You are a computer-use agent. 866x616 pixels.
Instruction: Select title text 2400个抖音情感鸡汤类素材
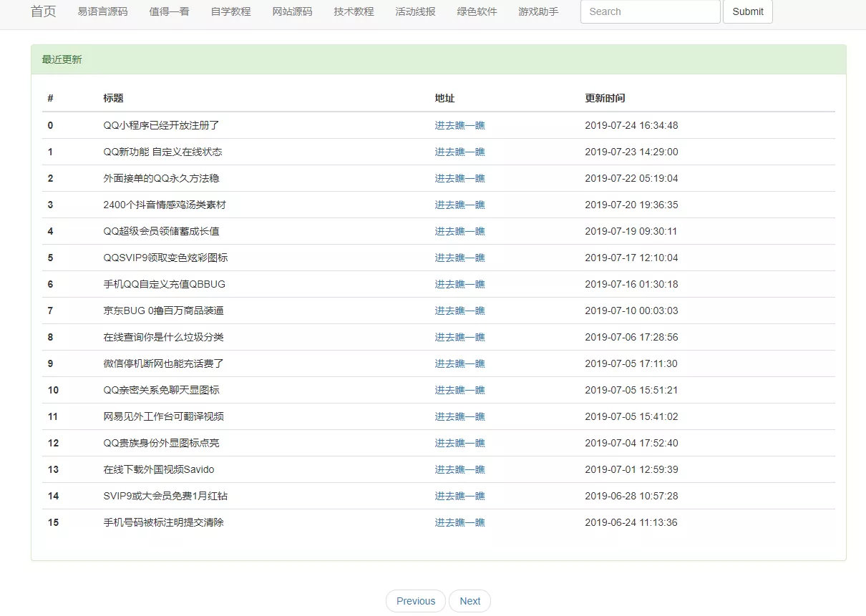point(165,205)
